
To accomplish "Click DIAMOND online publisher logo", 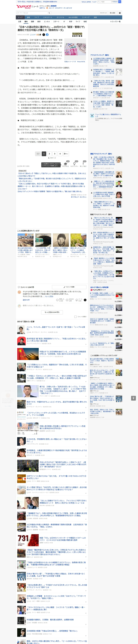I will (x=77, y=35).
